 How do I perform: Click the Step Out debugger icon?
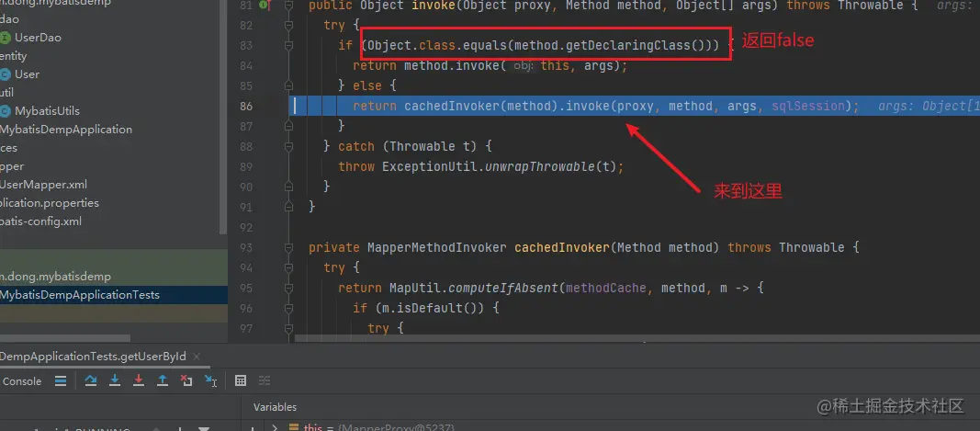click(163, 380)
